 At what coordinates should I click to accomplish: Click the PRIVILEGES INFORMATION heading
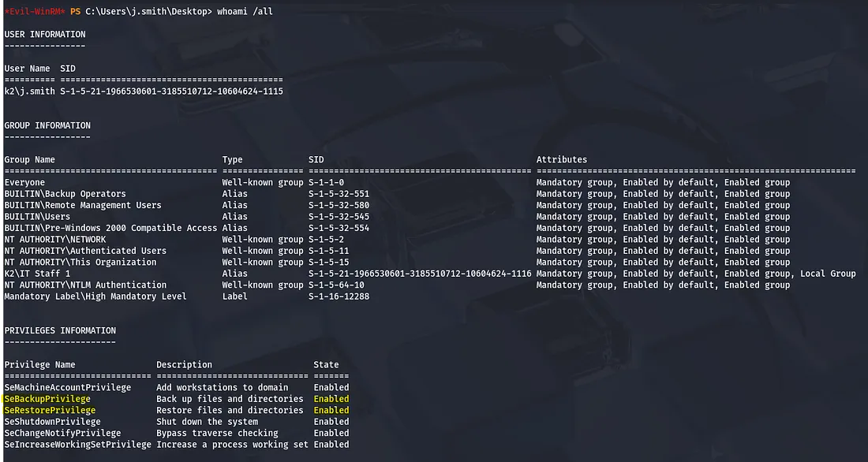point(60,330)
